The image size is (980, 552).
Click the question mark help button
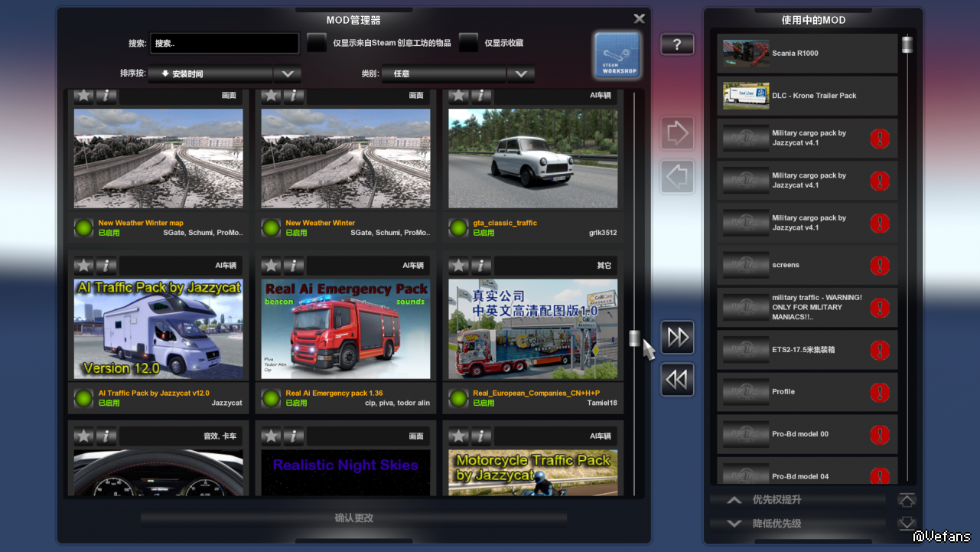point(677,44)
